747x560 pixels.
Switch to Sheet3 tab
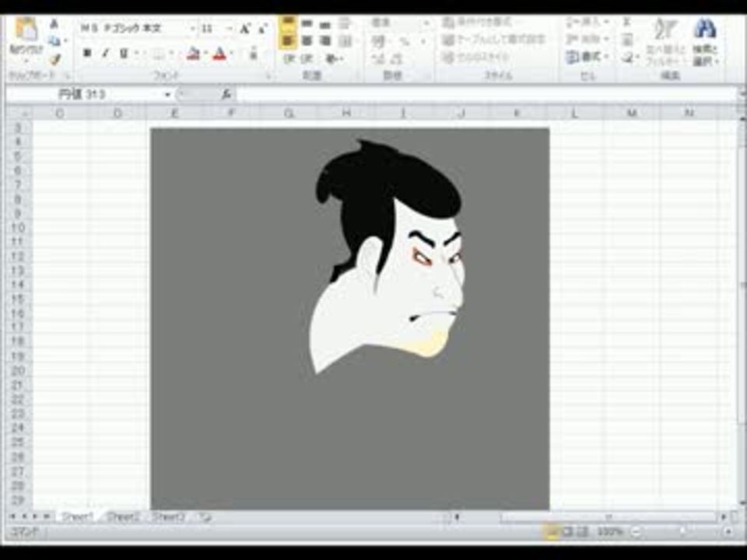[169, 516]
